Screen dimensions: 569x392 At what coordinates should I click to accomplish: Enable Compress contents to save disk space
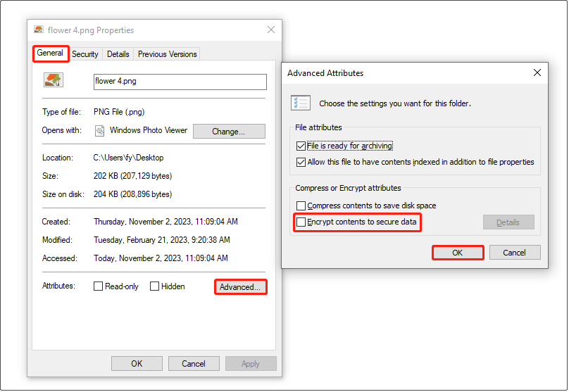(301, 206)
